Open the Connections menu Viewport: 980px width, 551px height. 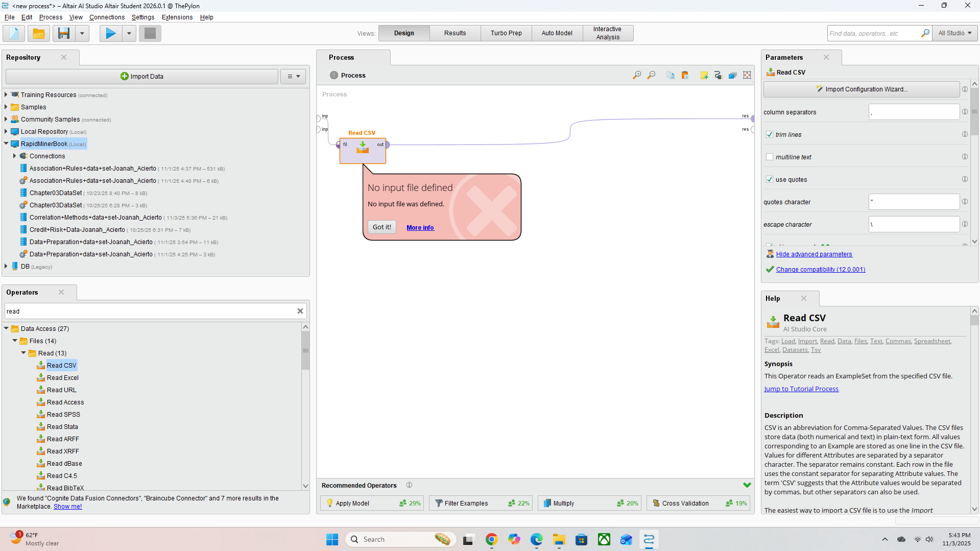[x=107, y=17]
